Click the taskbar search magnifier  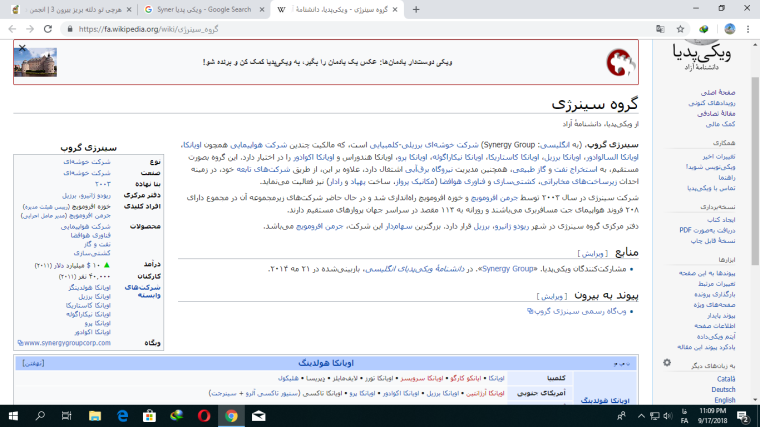point(40,416)
